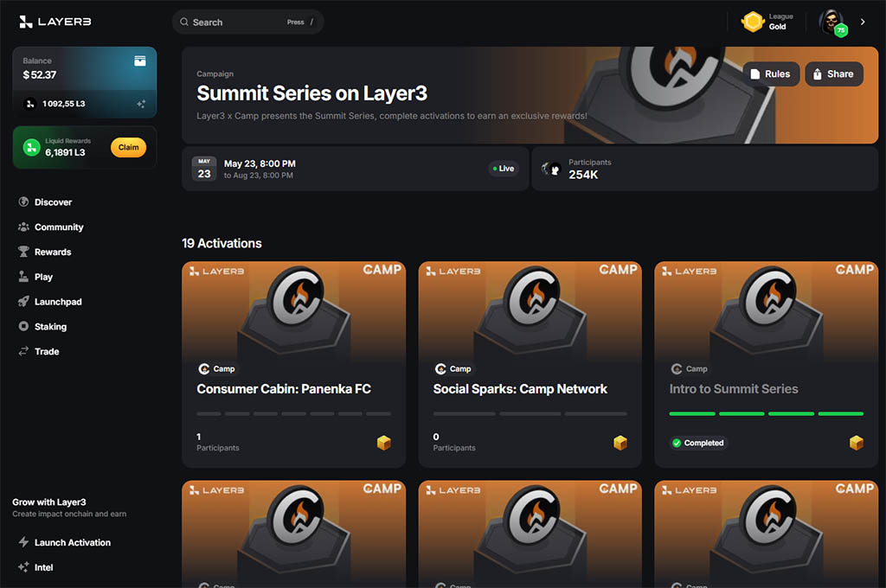Screen dimensions: 886x588
Task: Click the Completed status badge
Action: pos(698,443)
